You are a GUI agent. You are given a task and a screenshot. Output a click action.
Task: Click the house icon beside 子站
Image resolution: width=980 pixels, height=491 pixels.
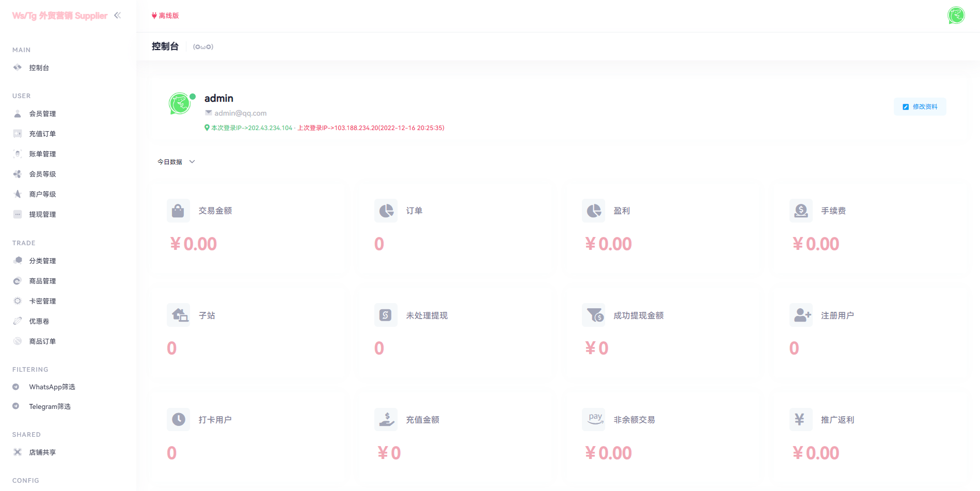click(178, 315)
